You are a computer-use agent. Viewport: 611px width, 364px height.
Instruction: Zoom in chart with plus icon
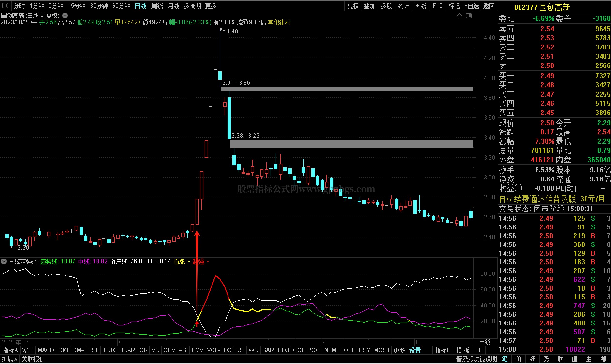click(x=479, y=350)
